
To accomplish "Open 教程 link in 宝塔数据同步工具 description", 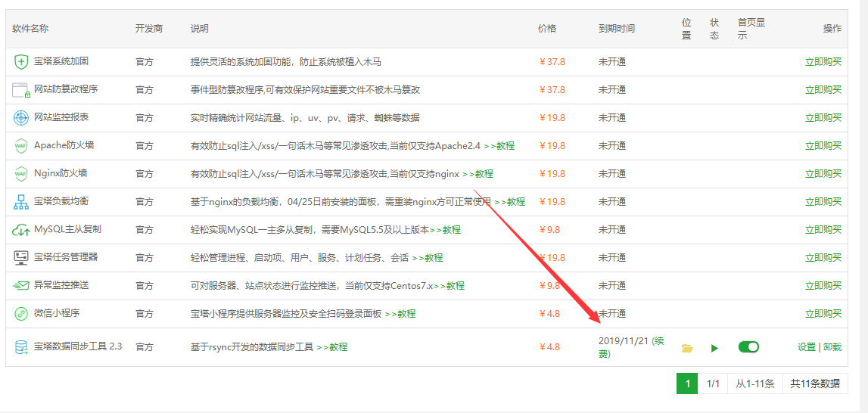I will click(x=332, y=347).
